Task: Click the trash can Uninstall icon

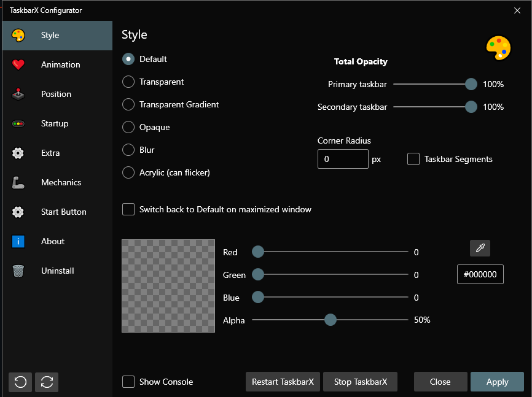Action: pyautogui.click(x=18, y=271)
